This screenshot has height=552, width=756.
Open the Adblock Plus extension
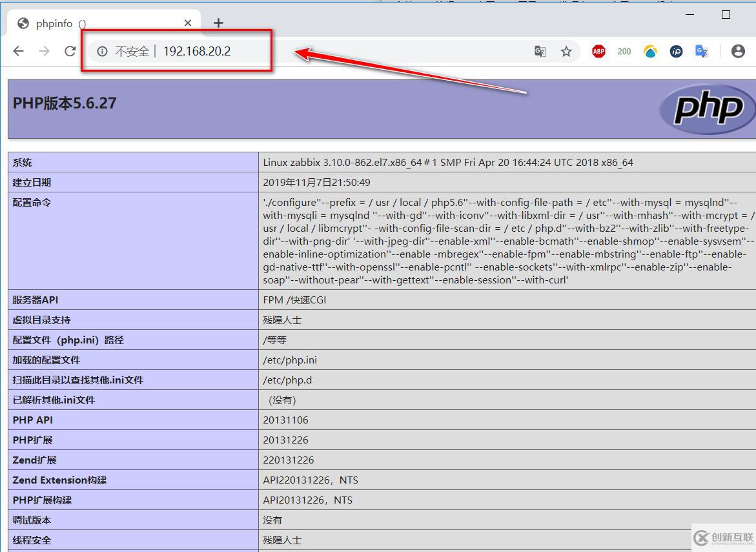[x=599, y=51]
